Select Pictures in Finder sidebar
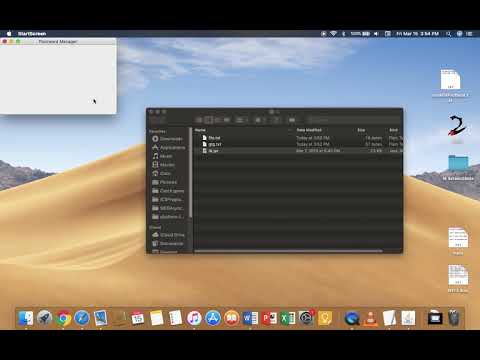Screen dimensions: 480x360 click(165, 182)
